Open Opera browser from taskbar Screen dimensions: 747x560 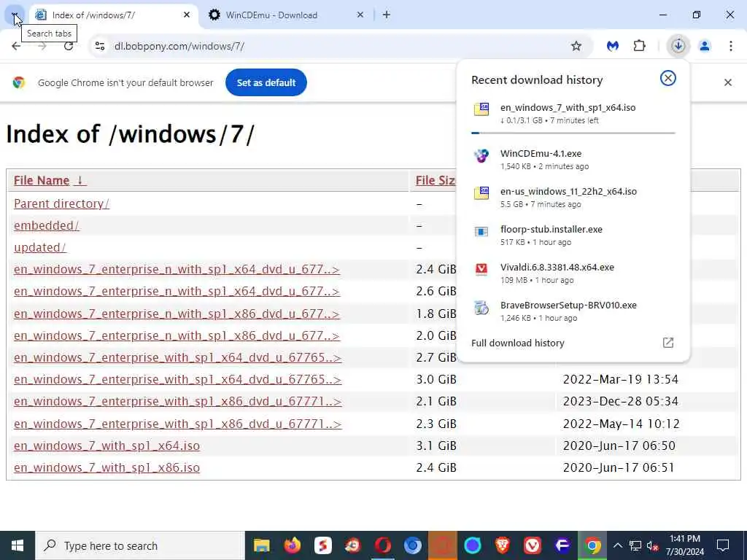click(x=382, y=545)
